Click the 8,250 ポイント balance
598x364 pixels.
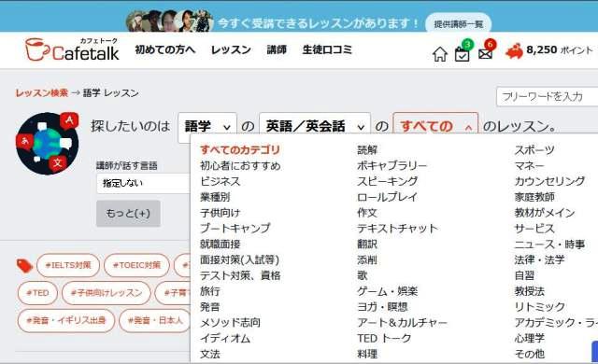pyautogui.click(x=560, y=49)
